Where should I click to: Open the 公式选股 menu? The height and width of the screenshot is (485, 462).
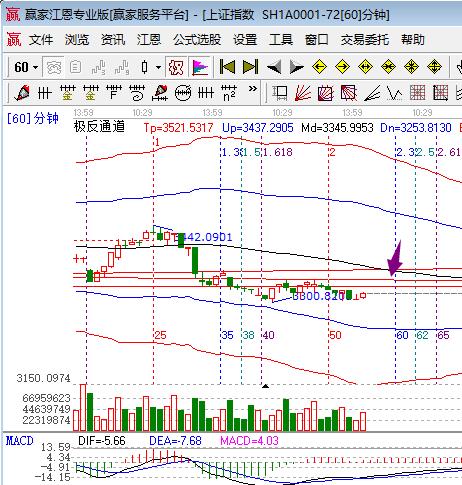pos(197,40)
